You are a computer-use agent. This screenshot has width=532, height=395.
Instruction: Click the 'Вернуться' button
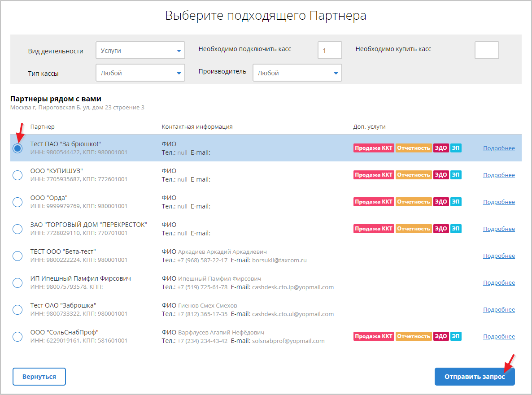[x=39, y=377]
